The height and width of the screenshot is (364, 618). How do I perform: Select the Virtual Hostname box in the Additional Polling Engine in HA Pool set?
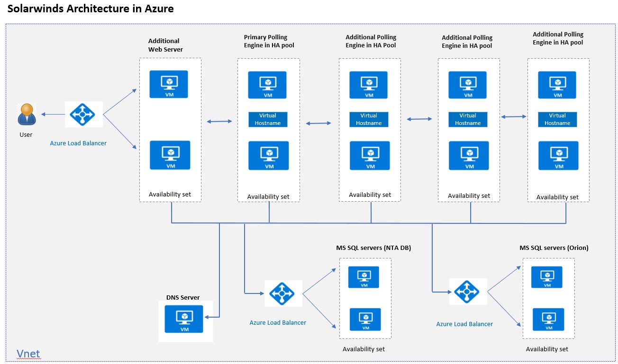[x=369, y=119]
